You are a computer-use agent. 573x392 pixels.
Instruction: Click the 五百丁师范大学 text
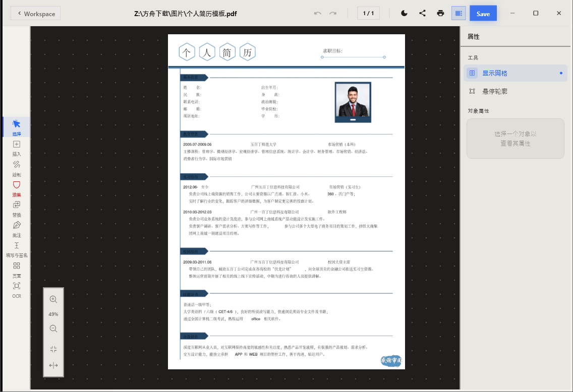(x=263, y=145)
